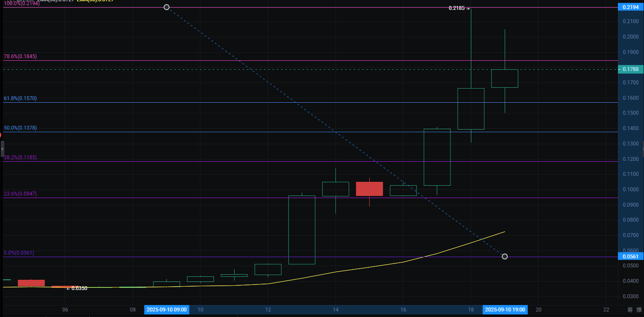Click the red candle near hour 05
This screenshot has width=644, height=317.
coord(31,283)
